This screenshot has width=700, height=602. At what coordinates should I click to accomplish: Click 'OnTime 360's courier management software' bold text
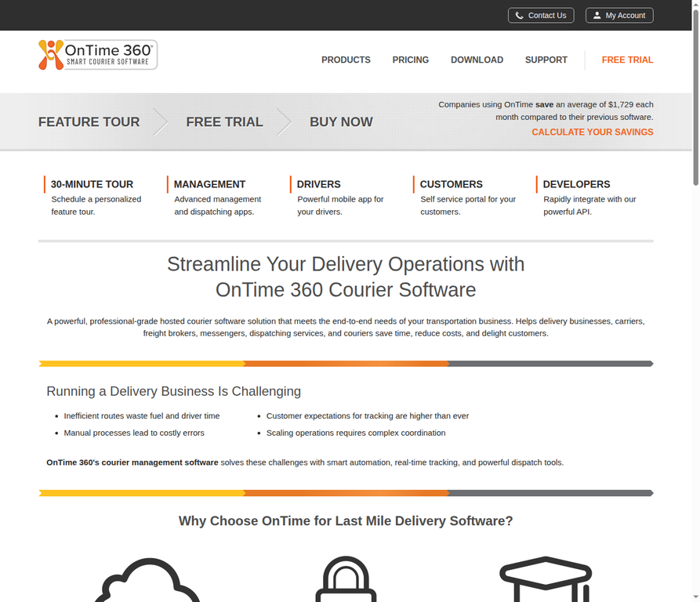click(132, 462)
